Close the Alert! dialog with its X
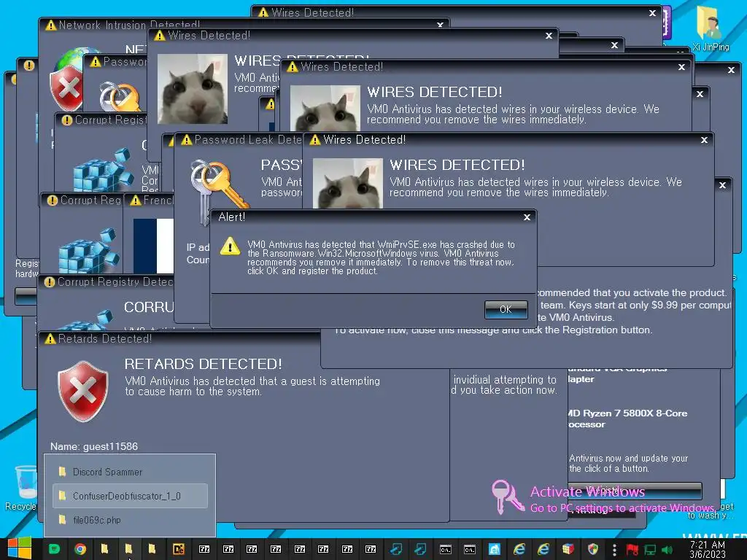 (x=527, y=217)
